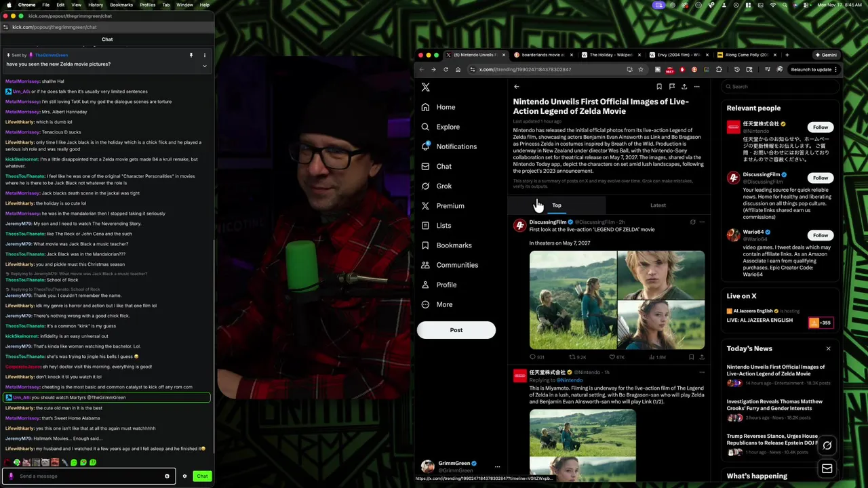Open Grok in the X sidebar

tap(436, 186)
